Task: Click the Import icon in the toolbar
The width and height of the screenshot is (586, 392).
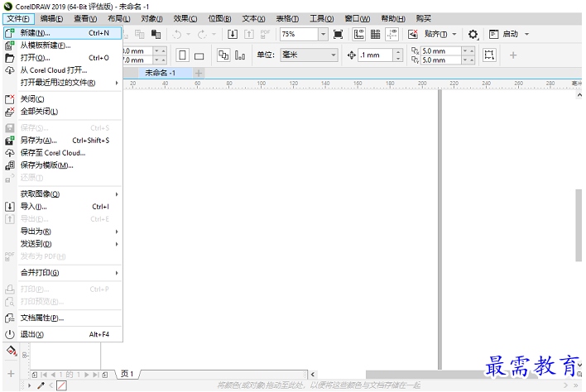Action: [233, 35]
